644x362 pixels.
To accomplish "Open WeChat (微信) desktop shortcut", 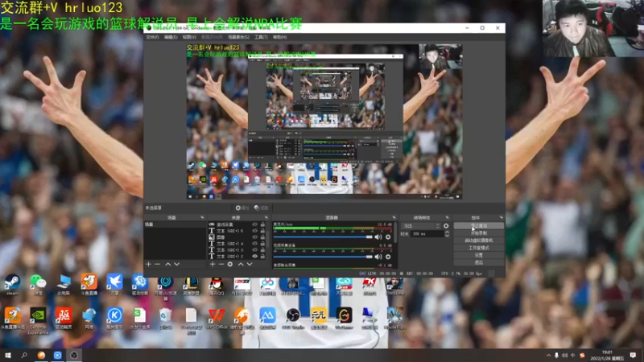I will (38, 286).
